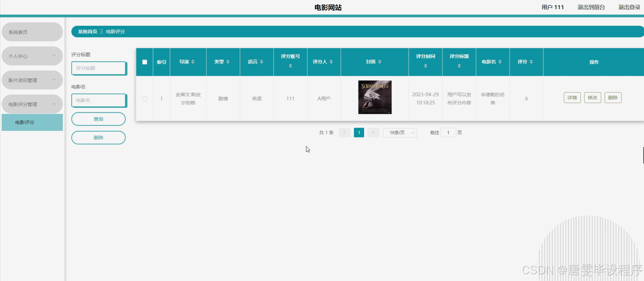Click the 用户可以发布评分内容 title cell
The image size is (644, 281).
459,99
